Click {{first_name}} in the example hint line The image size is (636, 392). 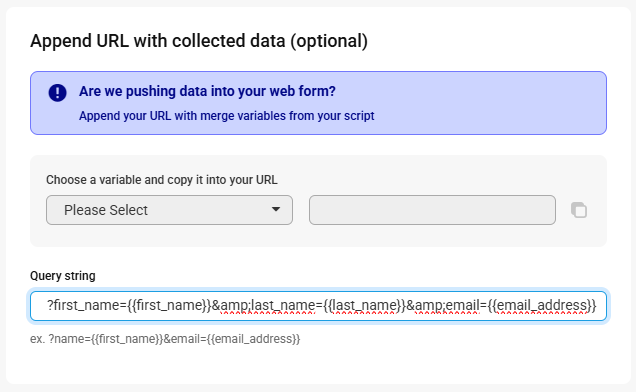127,339
